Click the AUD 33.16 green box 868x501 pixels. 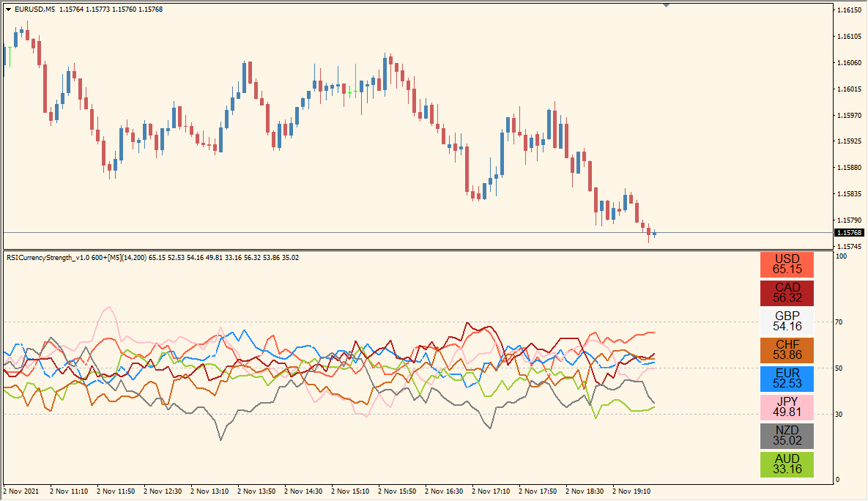click(x=787, y=464)
